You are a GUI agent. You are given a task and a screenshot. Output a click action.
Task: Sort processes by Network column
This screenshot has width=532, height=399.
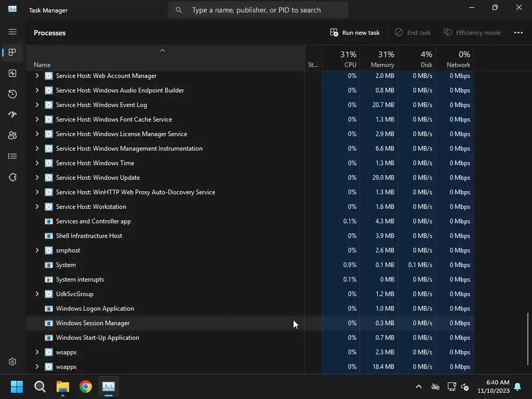(x=455, y=59)
